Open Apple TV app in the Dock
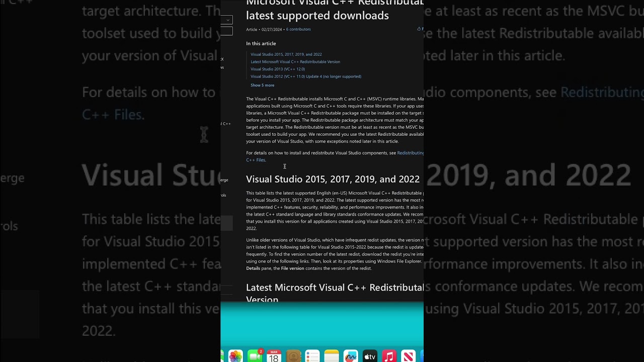 370,356
